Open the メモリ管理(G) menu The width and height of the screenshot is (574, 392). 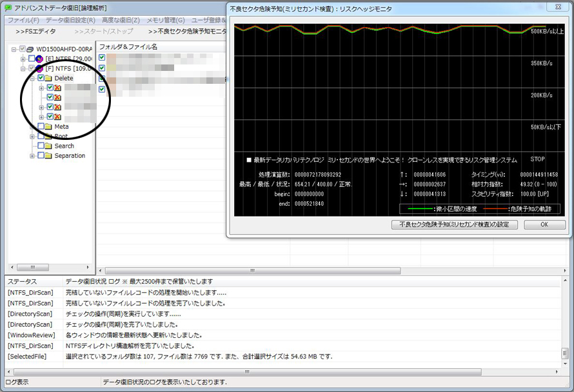[x=166, y=20]
